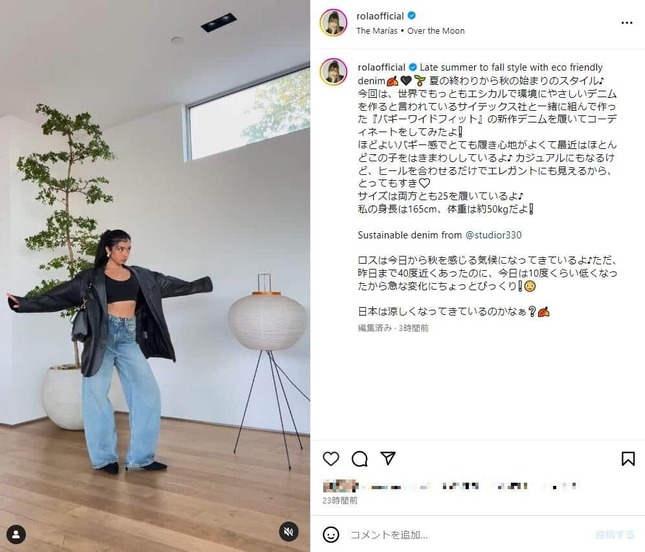Click the 編集済み edited label
Viewport: 645px width, 552px height.
[x=375, y=328]
